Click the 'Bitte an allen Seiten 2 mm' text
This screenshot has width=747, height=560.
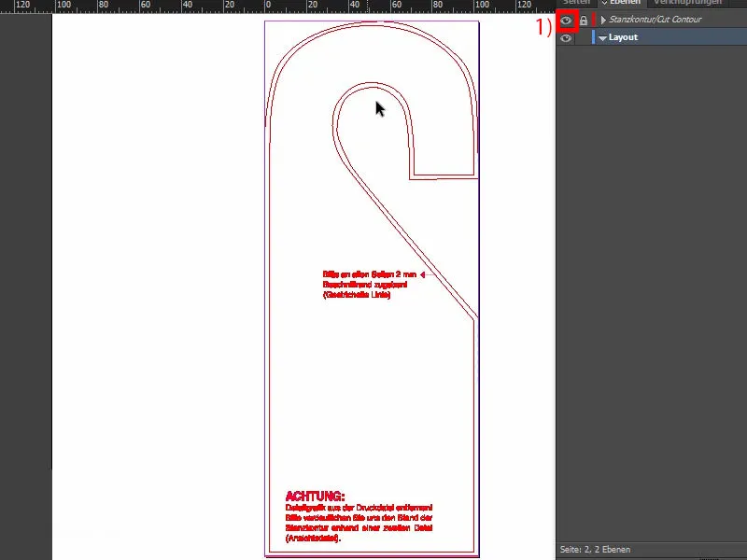(x=370, y=274)
